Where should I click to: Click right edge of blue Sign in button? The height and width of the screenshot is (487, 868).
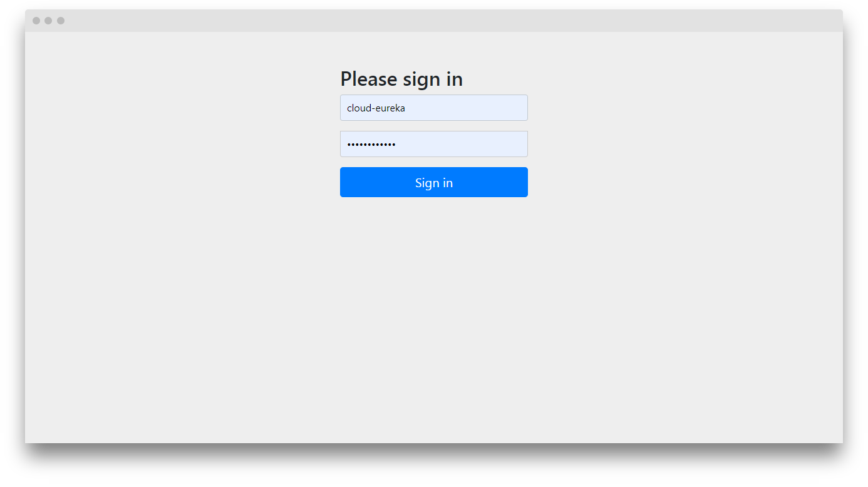(524, 182)
